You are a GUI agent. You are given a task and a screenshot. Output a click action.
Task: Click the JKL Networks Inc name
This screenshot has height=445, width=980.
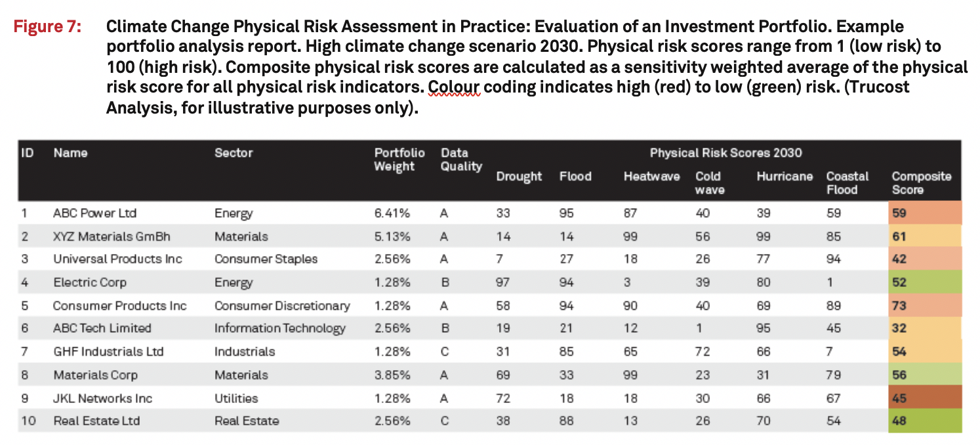pos(102,398)
